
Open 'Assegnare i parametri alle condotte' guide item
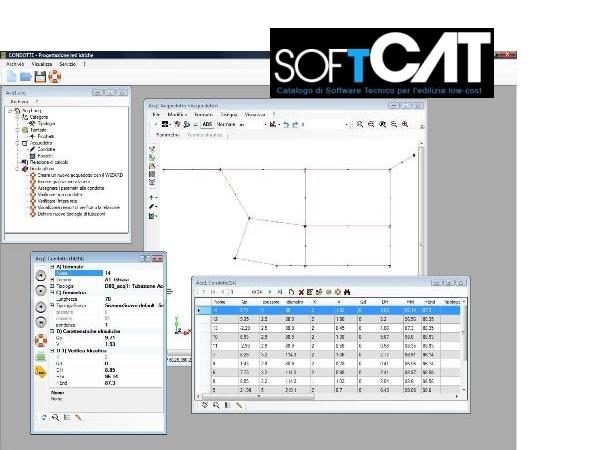[x=71, y=188]
